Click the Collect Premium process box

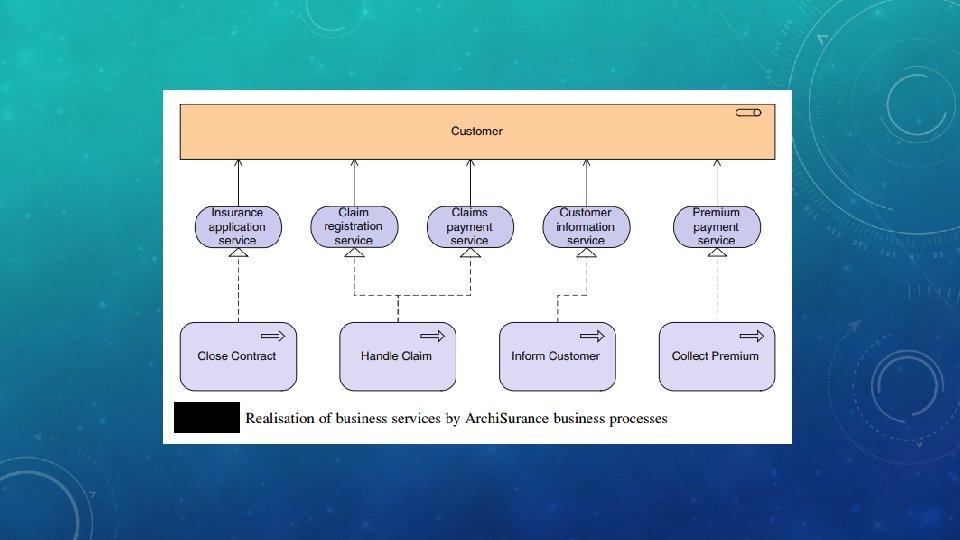coord(717,356)
